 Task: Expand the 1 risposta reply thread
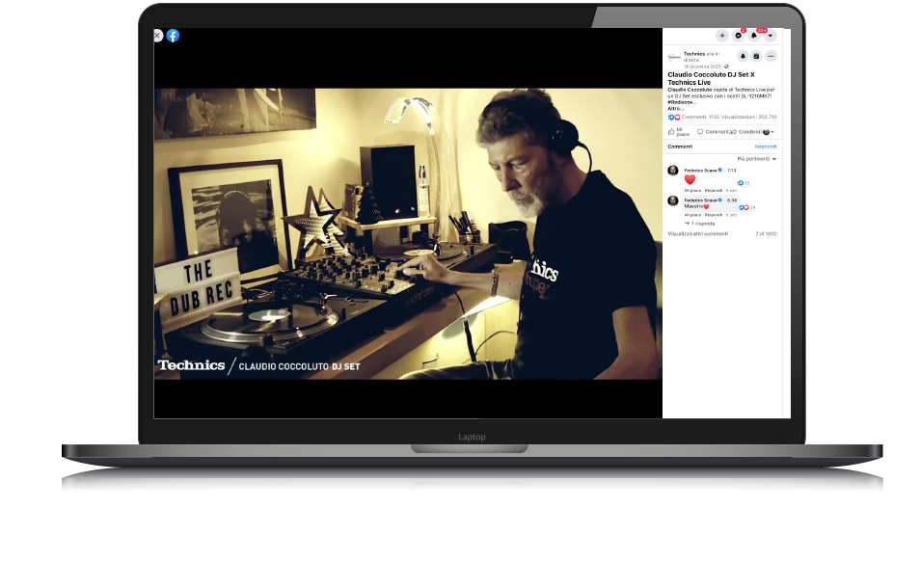(699, 224)
